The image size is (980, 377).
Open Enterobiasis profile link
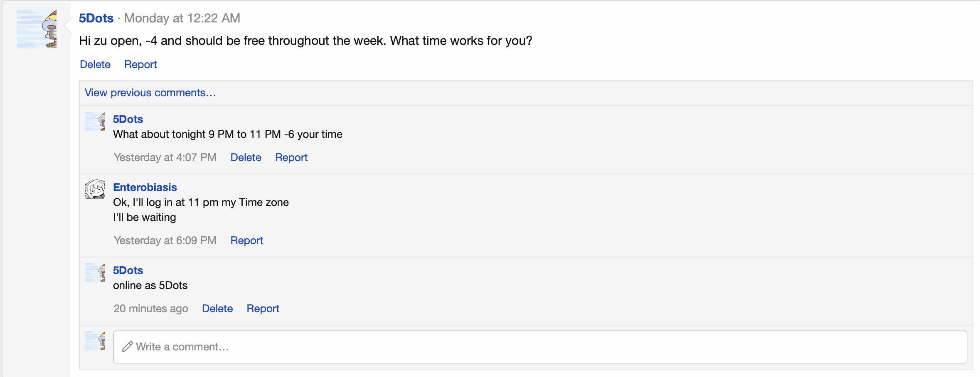pyautogui.click(x=145, y=187)
